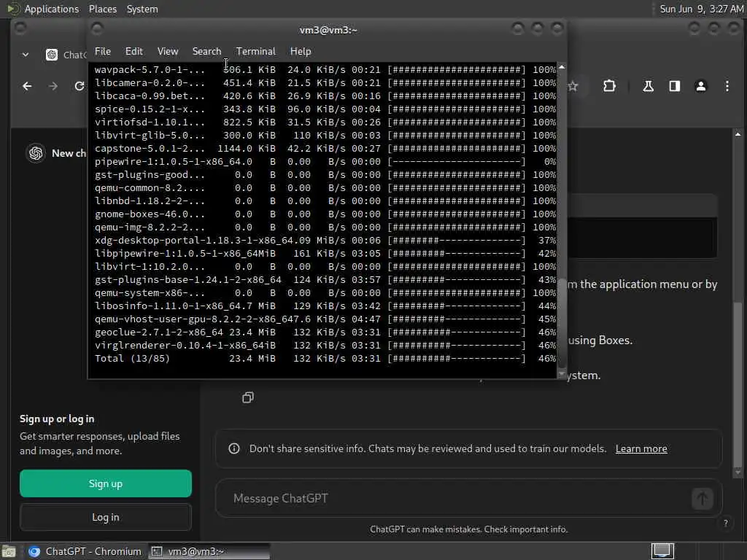Open Chromium extensions puzzle icon
Screen dimensions: 747x560
click(609, 86)
